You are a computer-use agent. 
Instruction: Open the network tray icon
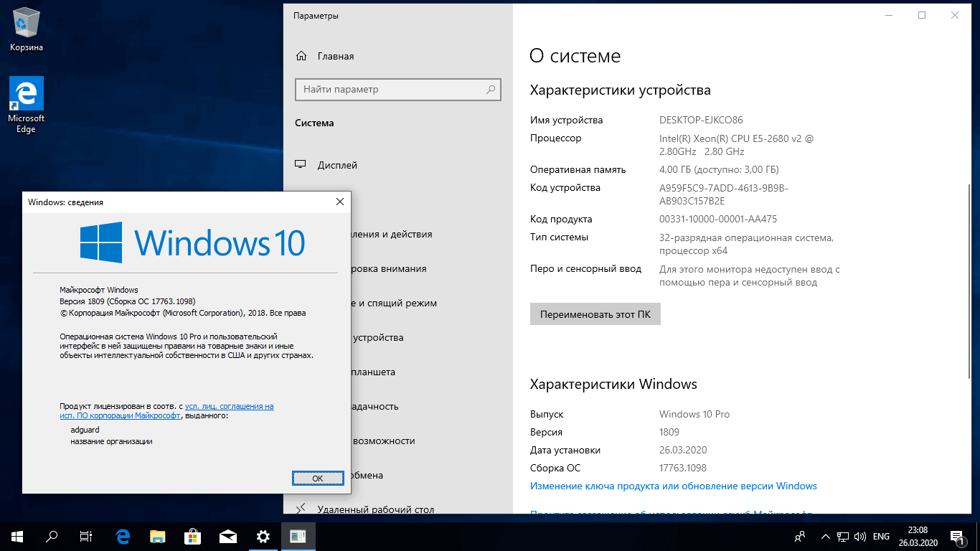click(844, 536)
